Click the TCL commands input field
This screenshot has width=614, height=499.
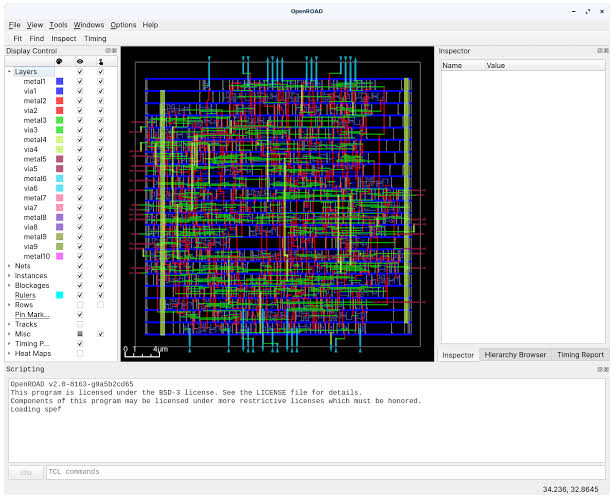(x=326, y=472)
